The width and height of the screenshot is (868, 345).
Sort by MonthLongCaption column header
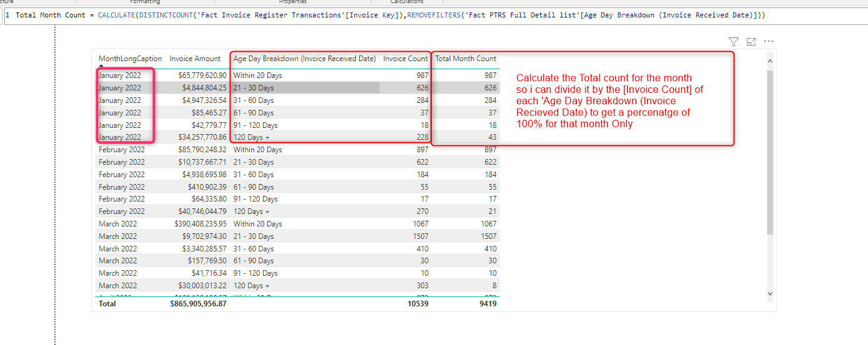pyautogui.click(x=130, y=59)
